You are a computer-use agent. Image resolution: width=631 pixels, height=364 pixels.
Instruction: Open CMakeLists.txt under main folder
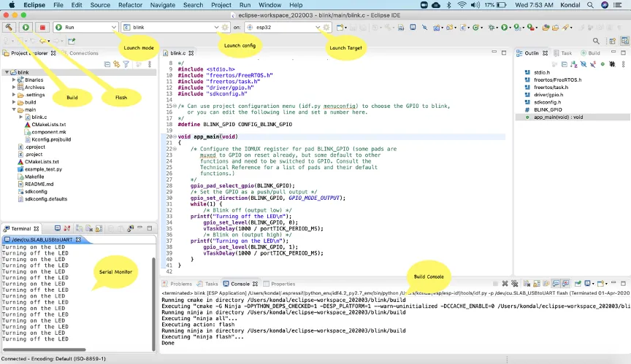coord(48,125)
